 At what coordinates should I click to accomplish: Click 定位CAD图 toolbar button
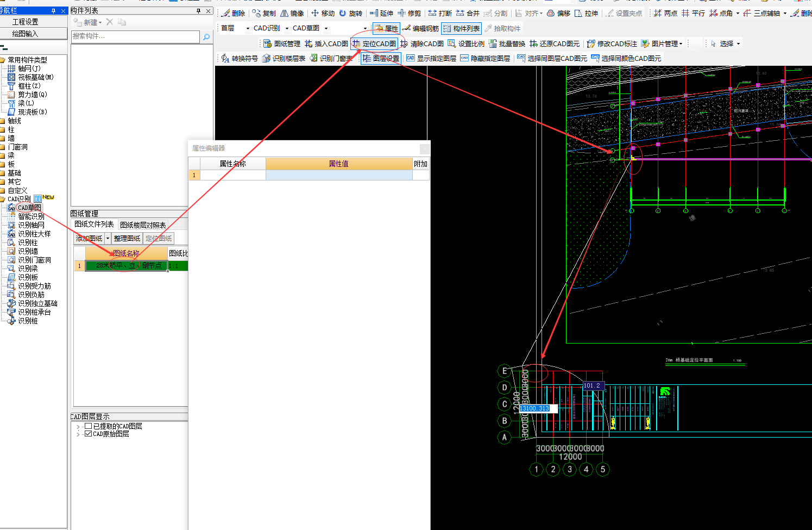point(374,43)
